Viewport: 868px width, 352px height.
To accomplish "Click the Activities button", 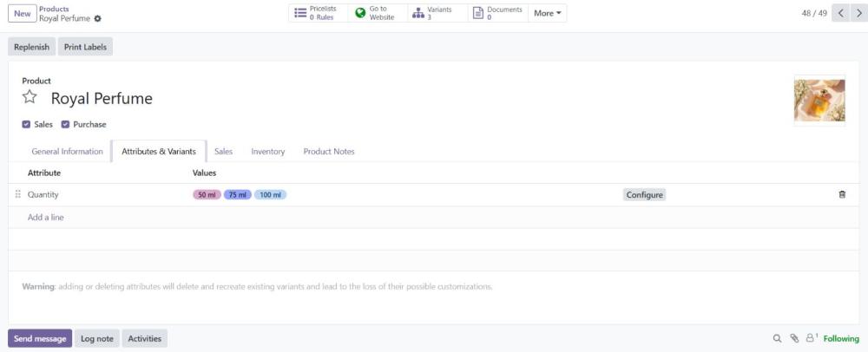I will pos(144,339).
